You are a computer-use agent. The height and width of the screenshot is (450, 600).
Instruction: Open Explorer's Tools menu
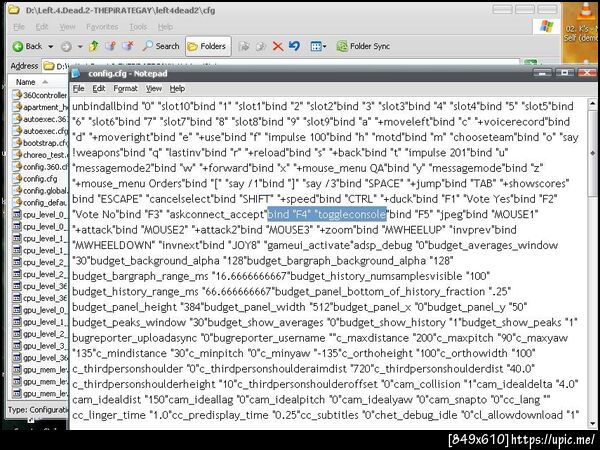(x=138, y=27)
